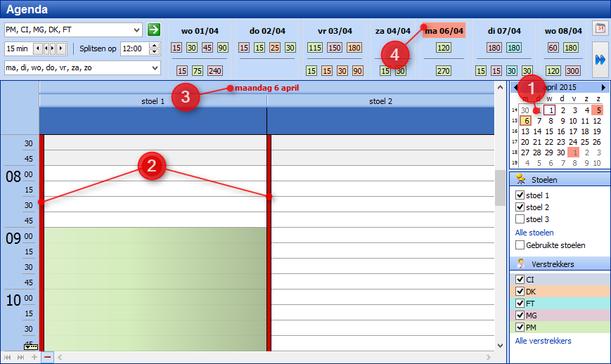611x364 pixels.
Task: Click the green arrow apply button
Action: 153,30
